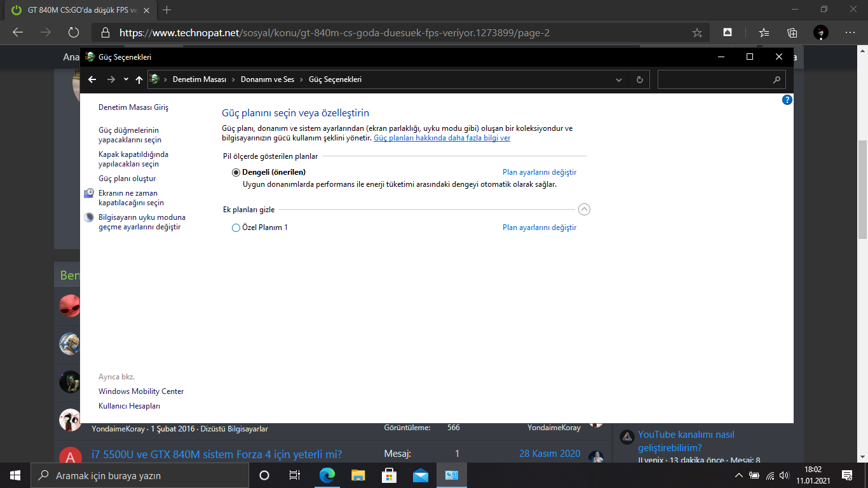Open Edge settings and more menu
Image resolution: width=868 pixels, height=488 pixels.
(x=850, y=32)
